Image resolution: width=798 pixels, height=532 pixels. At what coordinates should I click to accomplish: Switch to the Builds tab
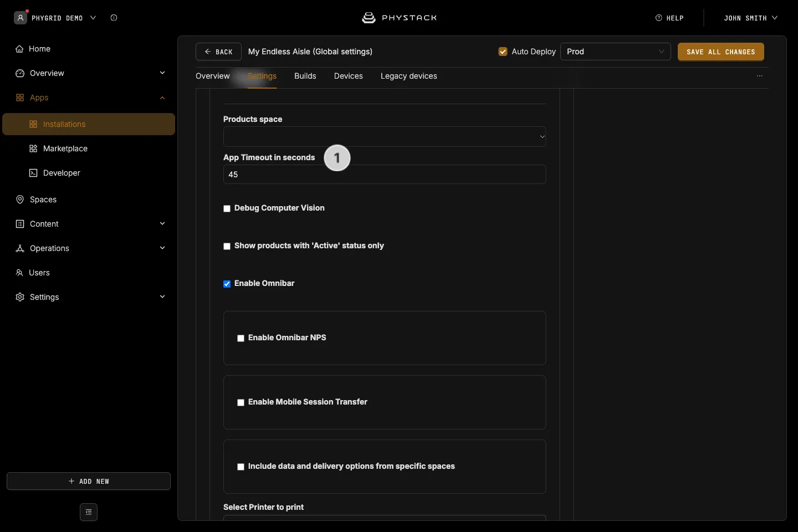tap(305, 76)
